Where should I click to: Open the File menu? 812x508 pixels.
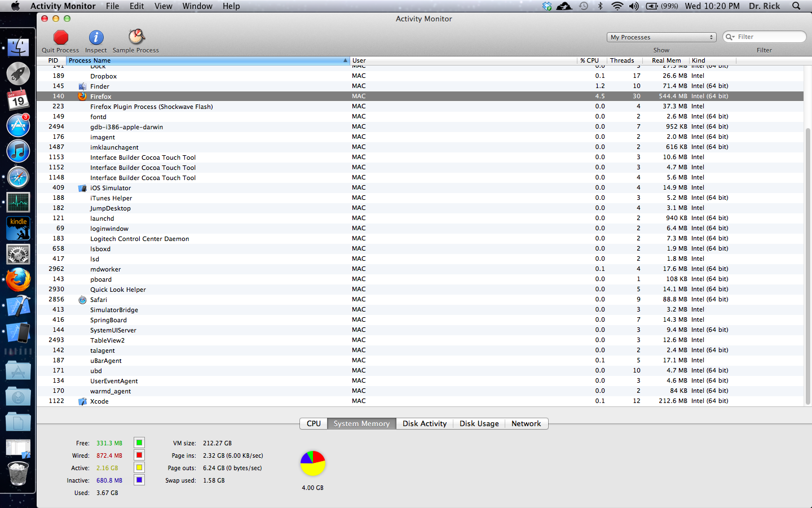coord(112,6)
